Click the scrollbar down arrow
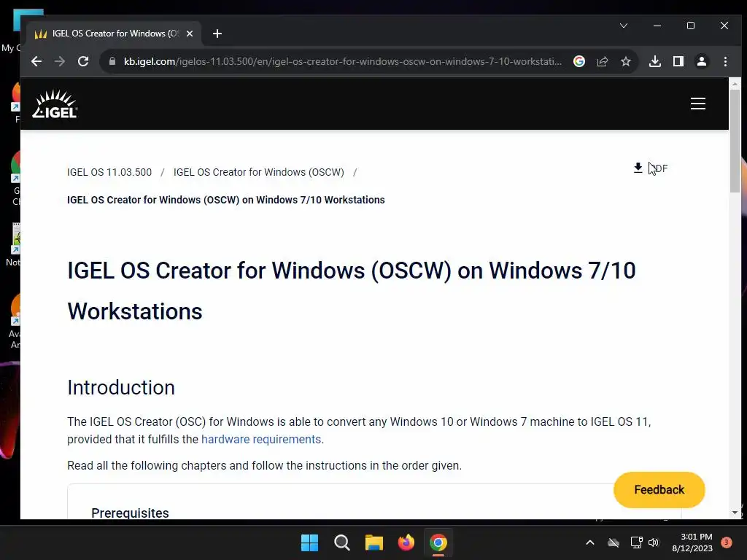This screenshot has width=747, height=560. coord(735,513)
